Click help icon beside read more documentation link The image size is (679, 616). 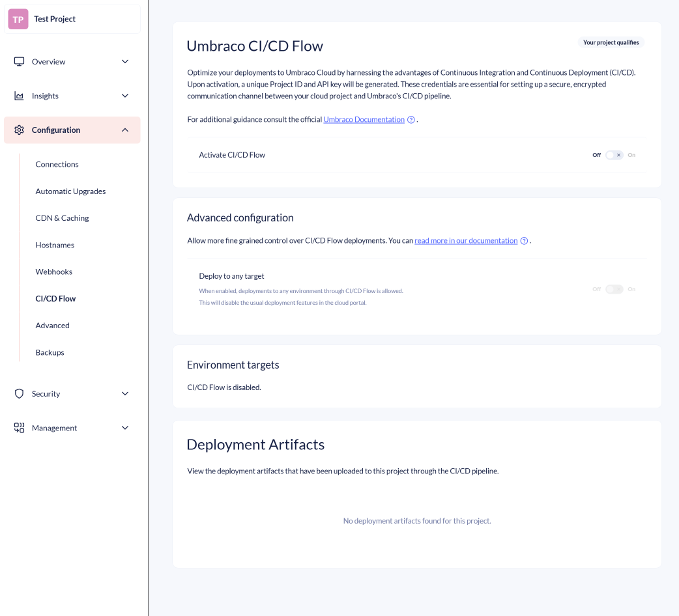[x=524, y=241]
